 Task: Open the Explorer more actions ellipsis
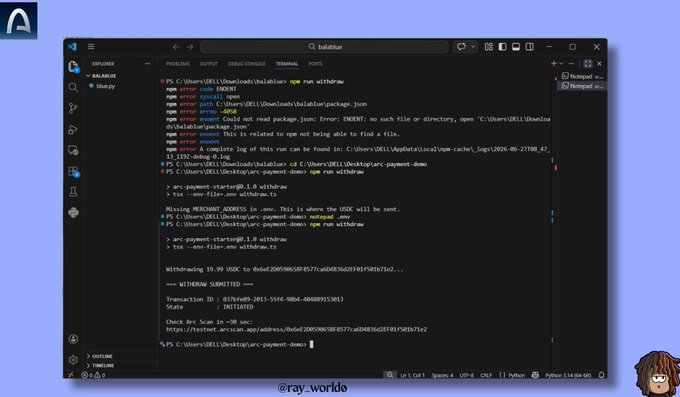147,64
